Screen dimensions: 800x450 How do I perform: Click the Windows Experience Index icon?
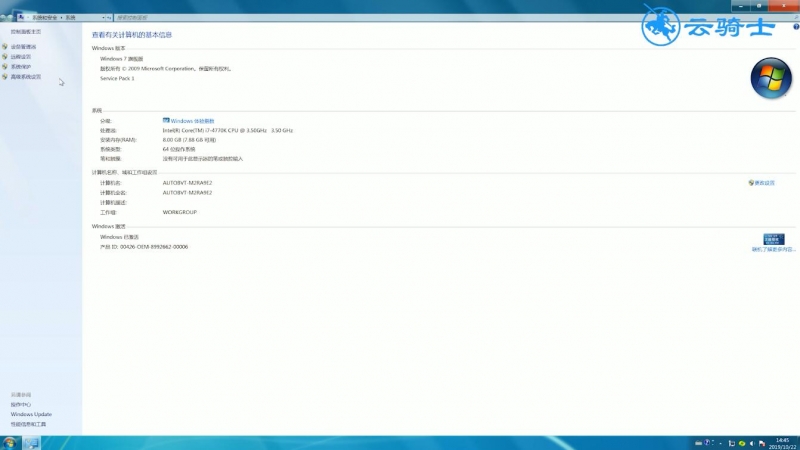(166, 120)
